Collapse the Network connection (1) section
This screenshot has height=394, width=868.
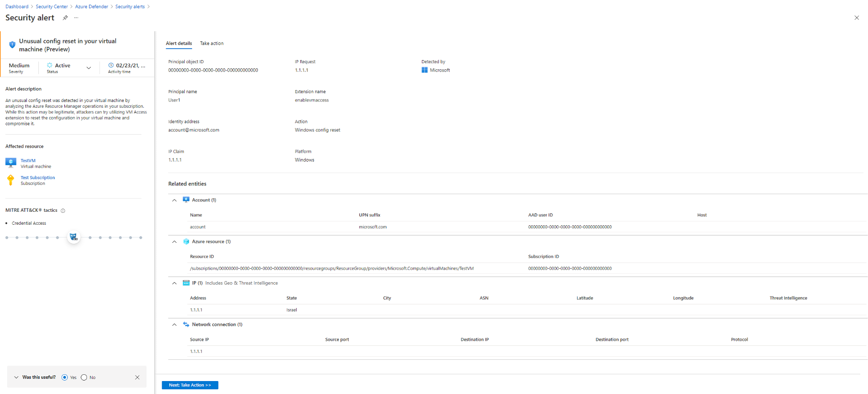point(174,325)
